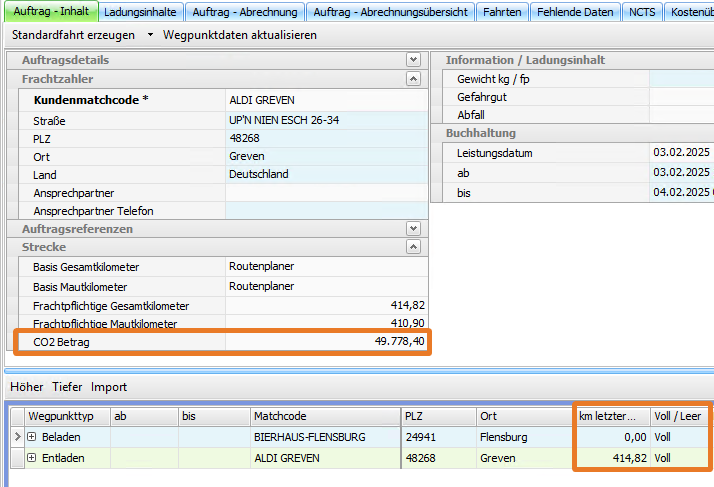Click Import above the waypoint grid
The width and height of the screenshot is (714, 487).
109,387
